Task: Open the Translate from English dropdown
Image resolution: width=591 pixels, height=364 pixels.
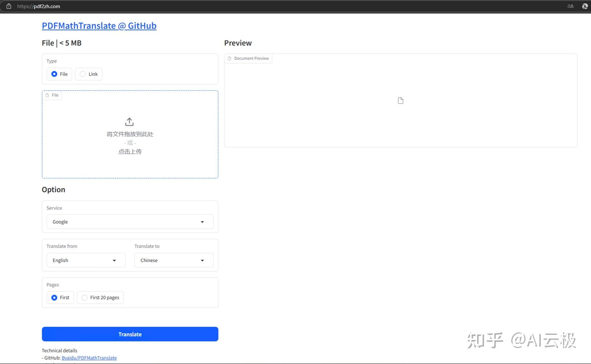Action: click(x=86, y=260)
